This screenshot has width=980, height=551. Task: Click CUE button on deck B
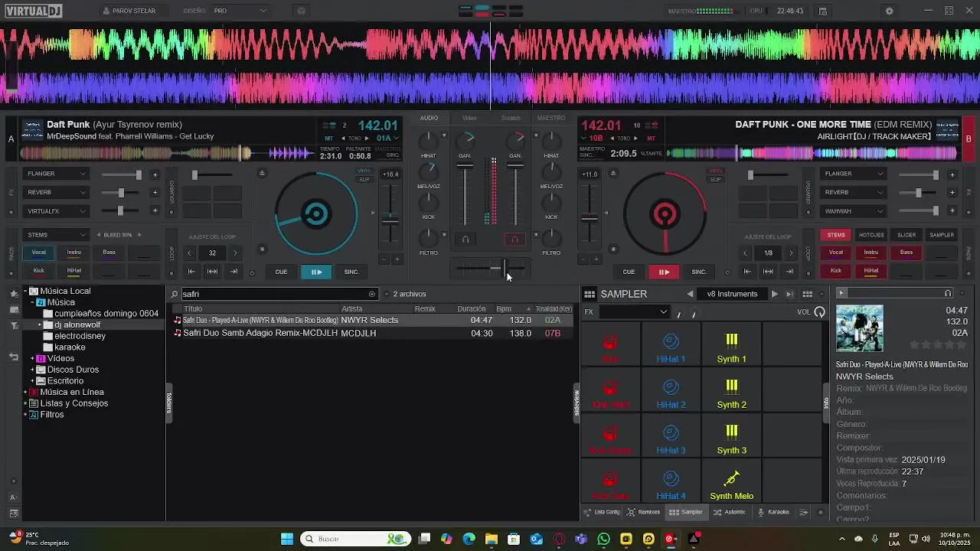coord(629,272)
